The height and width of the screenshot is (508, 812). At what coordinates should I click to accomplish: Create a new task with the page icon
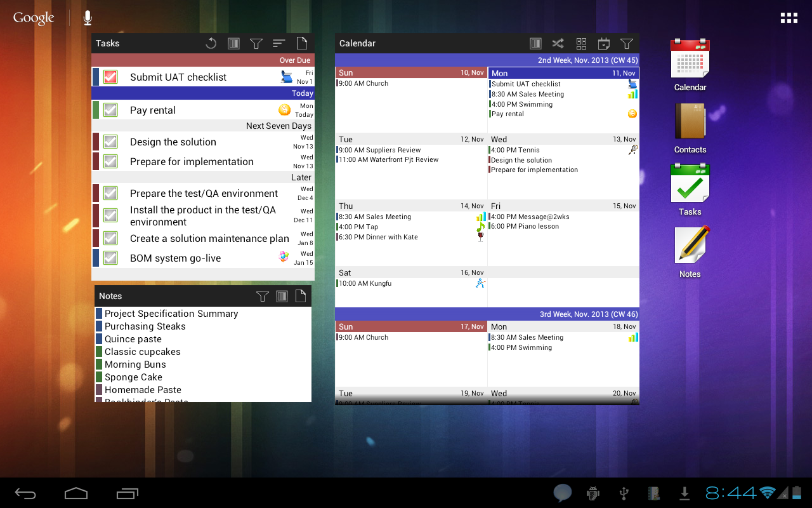(302, 43)
